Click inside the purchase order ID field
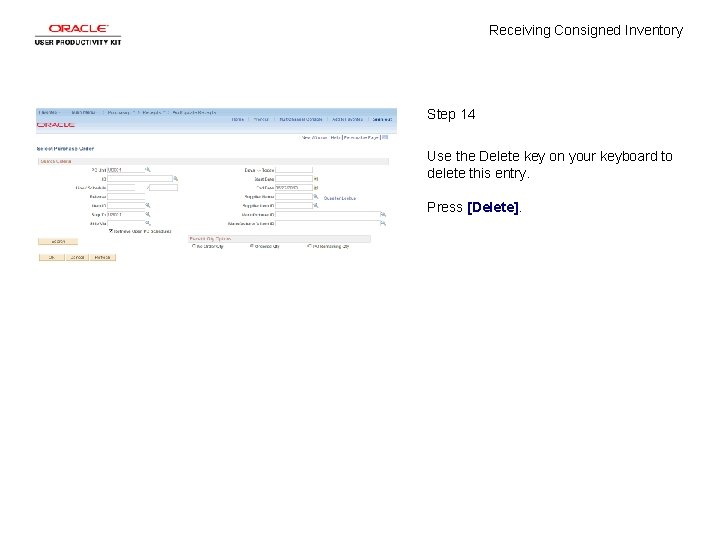The image size is (720, 540). tap(140, 179)
